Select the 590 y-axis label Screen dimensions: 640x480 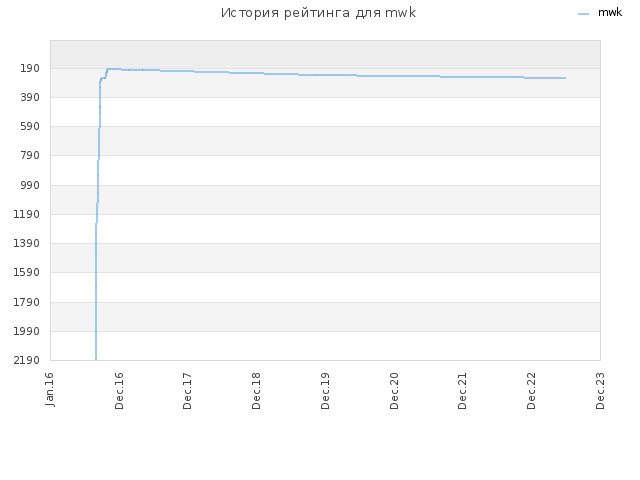(30, 126)
